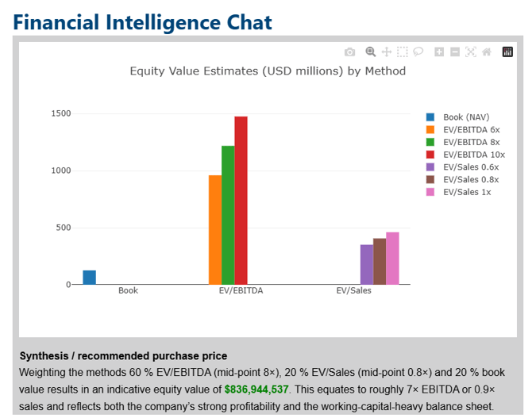Open the Plotly logo link
Viewport: 532px width, 418px height.
[x=508, y=52]
